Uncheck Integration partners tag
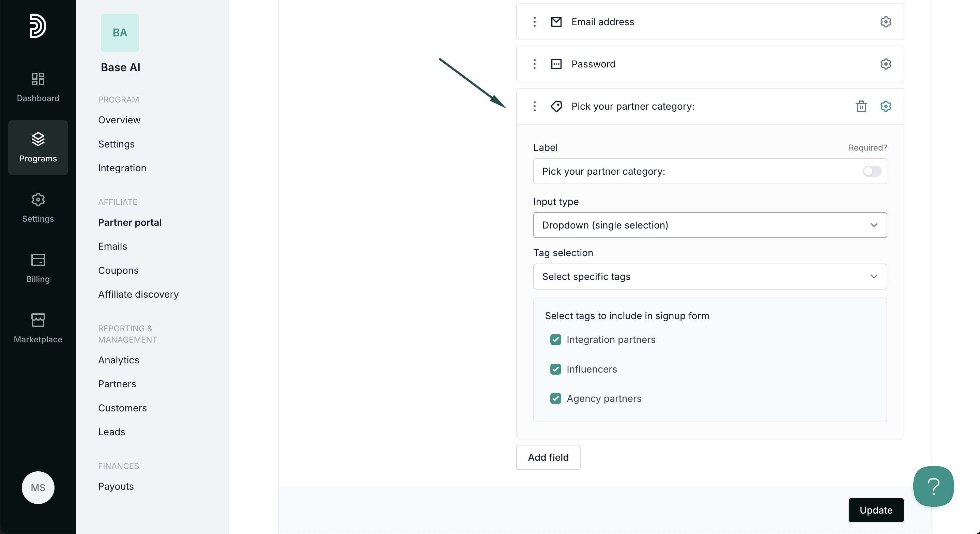Image resolution: width=980 pixels, height=534 pixels. pyautogui.click(x=555, y=339)
